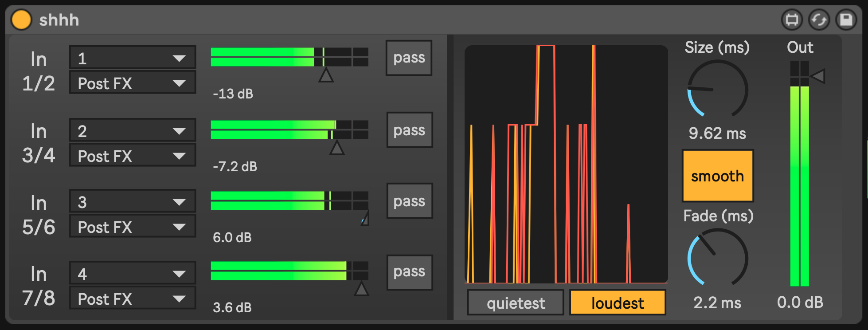The image size is (868, 330).
Task: Click the Size (ms) knob
Action: point(717,90)
